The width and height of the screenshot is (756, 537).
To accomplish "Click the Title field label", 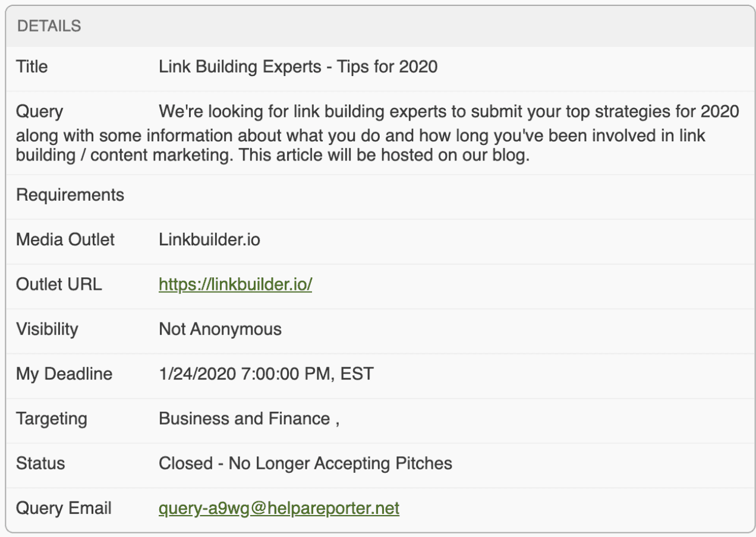I will click(32, 67).
